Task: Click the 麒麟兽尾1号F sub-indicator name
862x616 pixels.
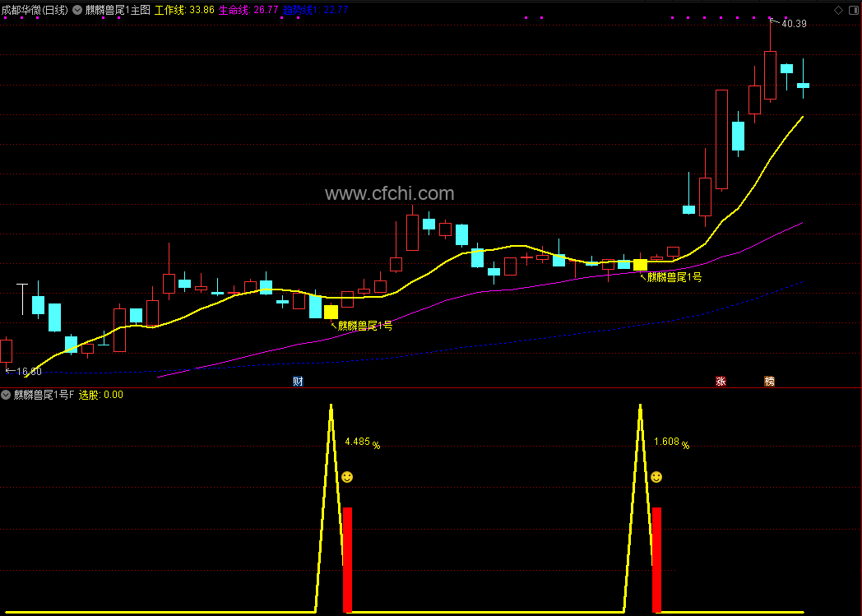Action: 44,395
